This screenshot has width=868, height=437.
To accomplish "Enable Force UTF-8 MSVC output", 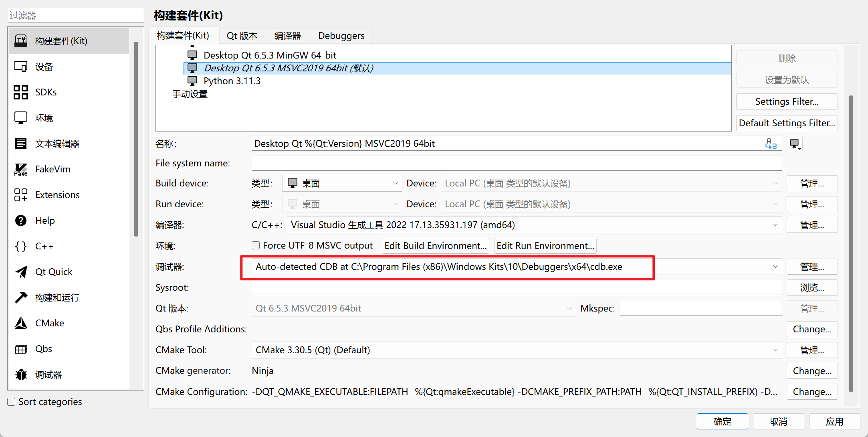I will tap(255, 245).
